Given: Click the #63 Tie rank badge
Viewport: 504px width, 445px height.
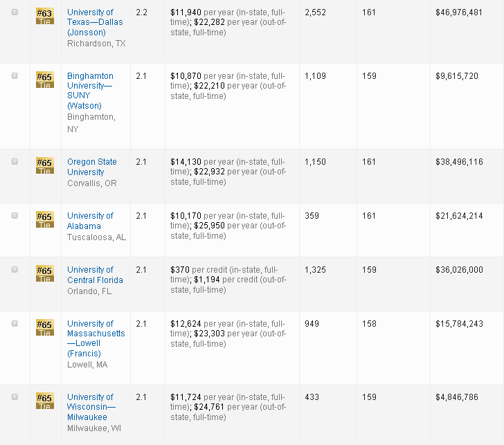Looking at the screenshot, I should [x=44, y=17].
